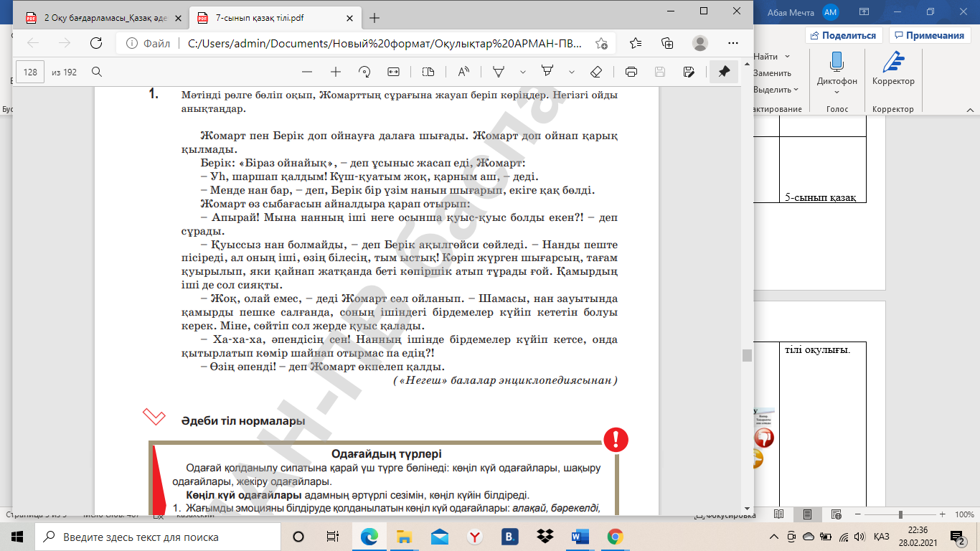Click the red exclamation mark icon
The width and height of the screenshot is (980, 551).
click(616, 440)
